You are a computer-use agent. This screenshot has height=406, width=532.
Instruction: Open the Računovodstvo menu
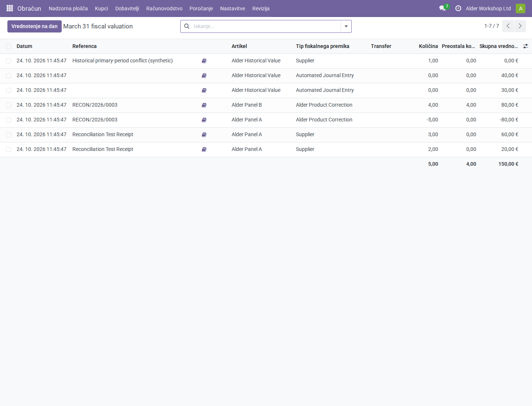(x=164, y=8)
